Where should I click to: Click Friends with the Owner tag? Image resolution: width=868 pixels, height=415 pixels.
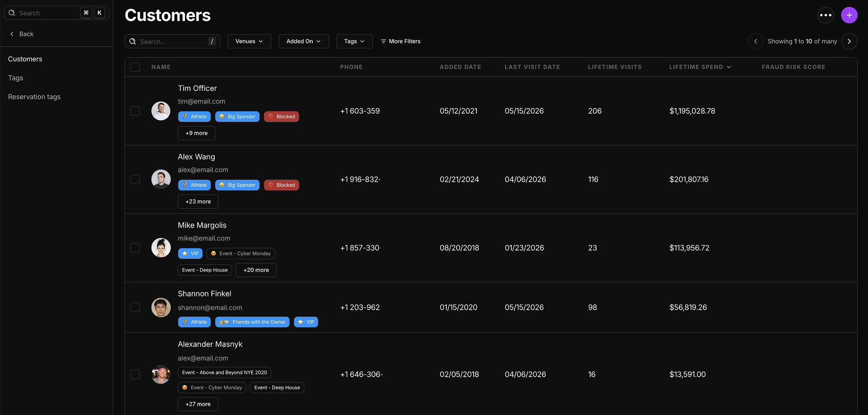pos(252,322)
